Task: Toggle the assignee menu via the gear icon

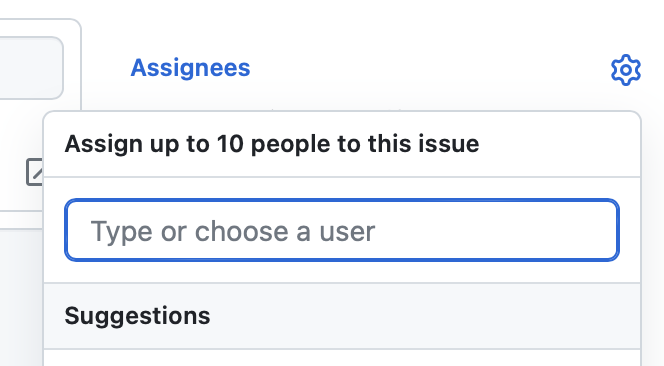Action: [x=625, y=70]
